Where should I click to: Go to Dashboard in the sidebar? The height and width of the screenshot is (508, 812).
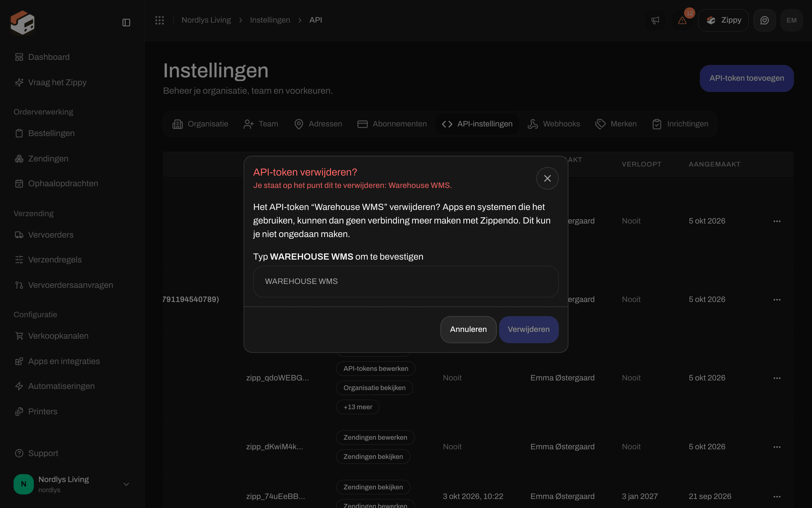point(72,57)
